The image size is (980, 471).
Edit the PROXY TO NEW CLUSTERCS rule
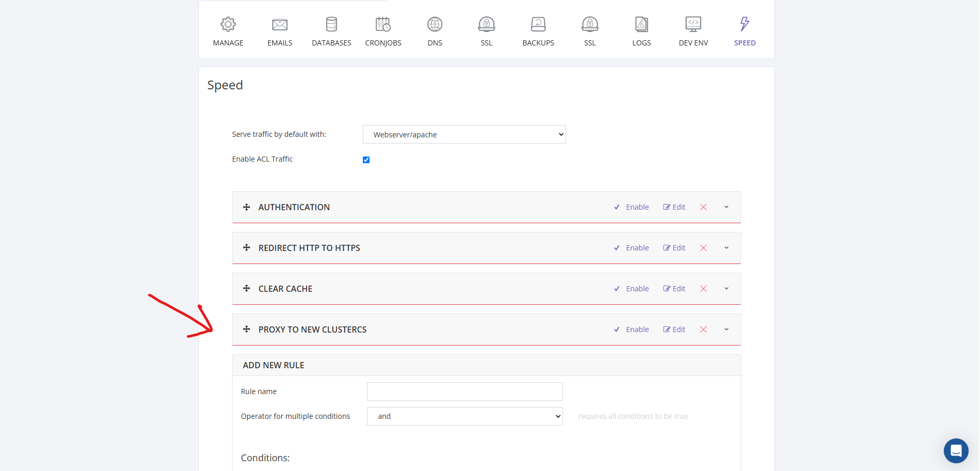pyautogui.click(x=674, y=329)
